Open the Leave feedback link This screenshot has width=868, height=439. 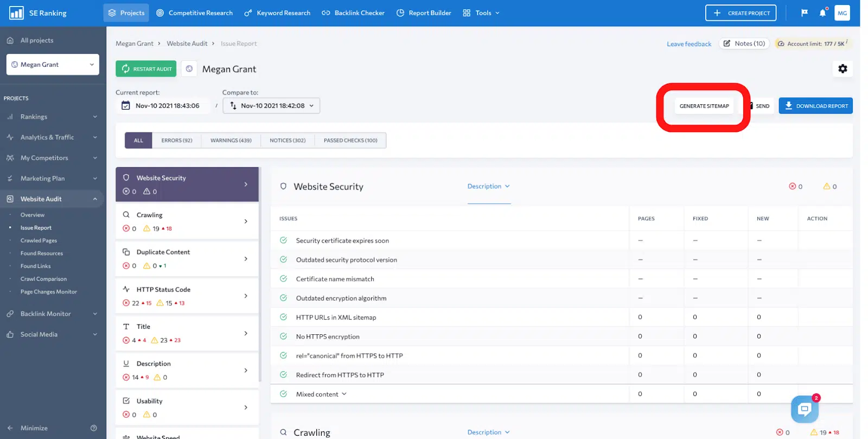pos(688,44)
